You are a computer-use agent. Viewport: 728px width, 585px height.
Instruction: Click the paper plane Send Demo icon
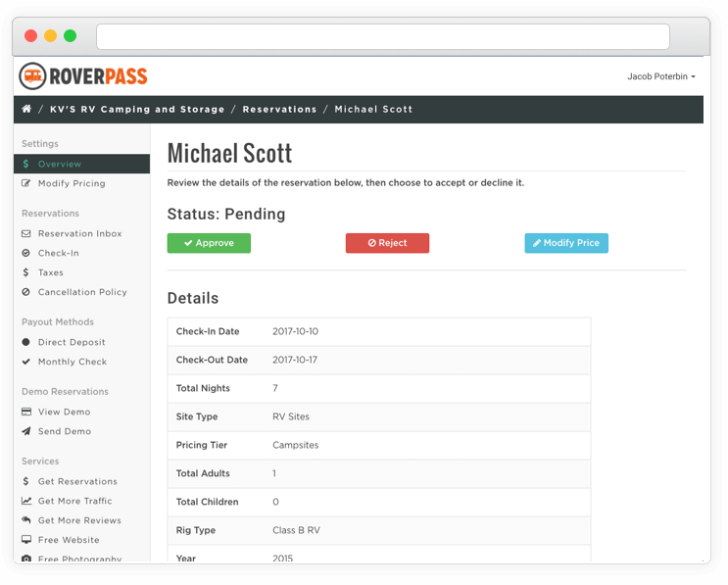26,432
